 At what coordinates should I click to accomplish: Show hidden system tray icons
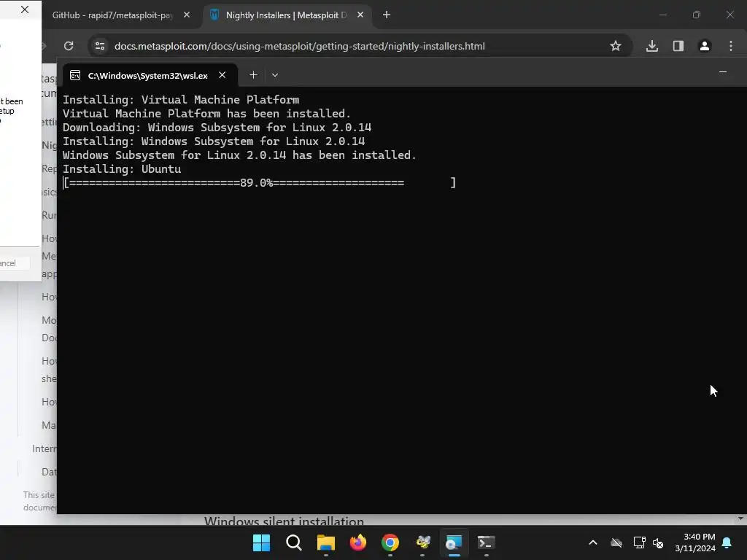(x=593, y=542)
